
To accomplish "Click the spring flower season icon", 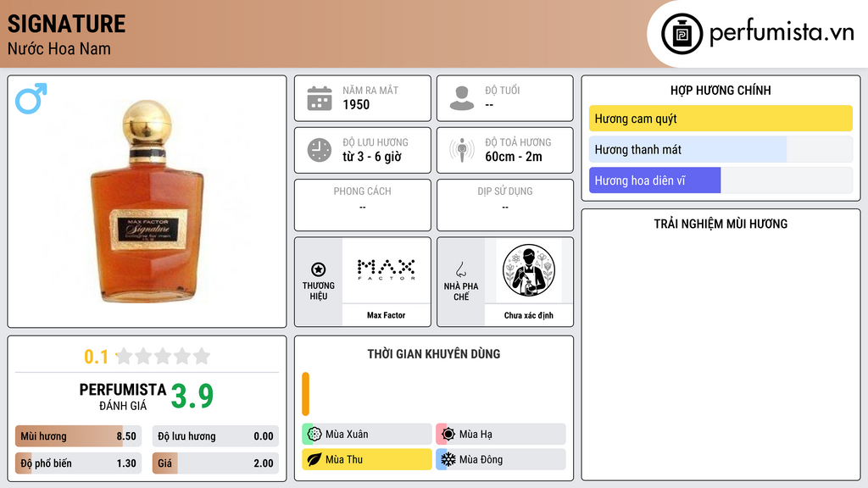I will pyautogui.click(x=314, y=435).
